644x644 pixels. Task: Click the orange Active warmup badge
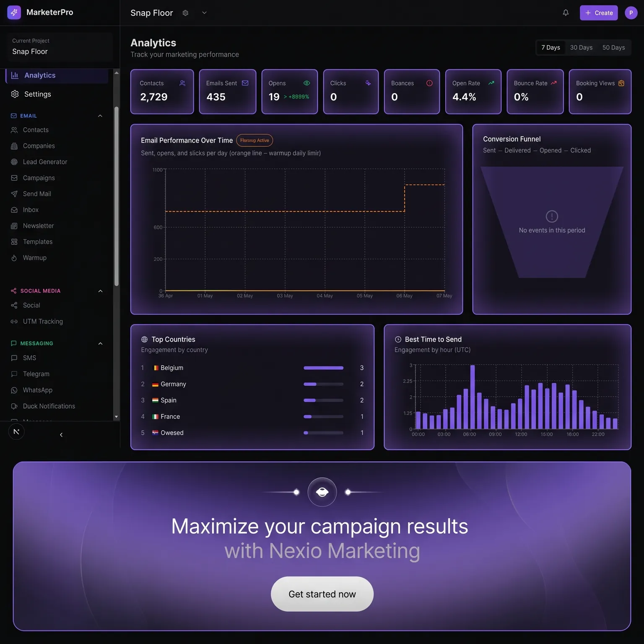(x=254, y=140)
